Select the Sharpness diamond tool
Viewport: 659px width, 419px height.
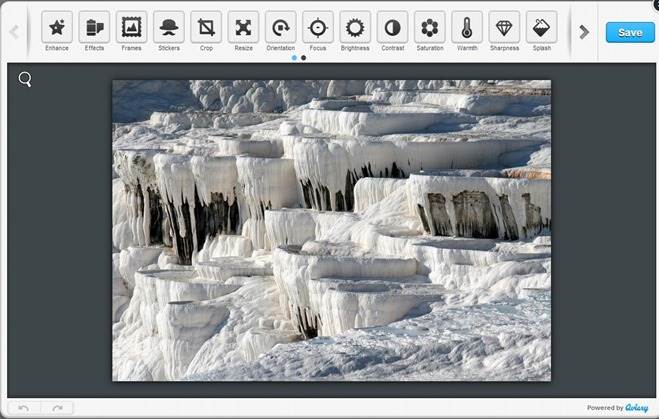click(x=505, y=28)
